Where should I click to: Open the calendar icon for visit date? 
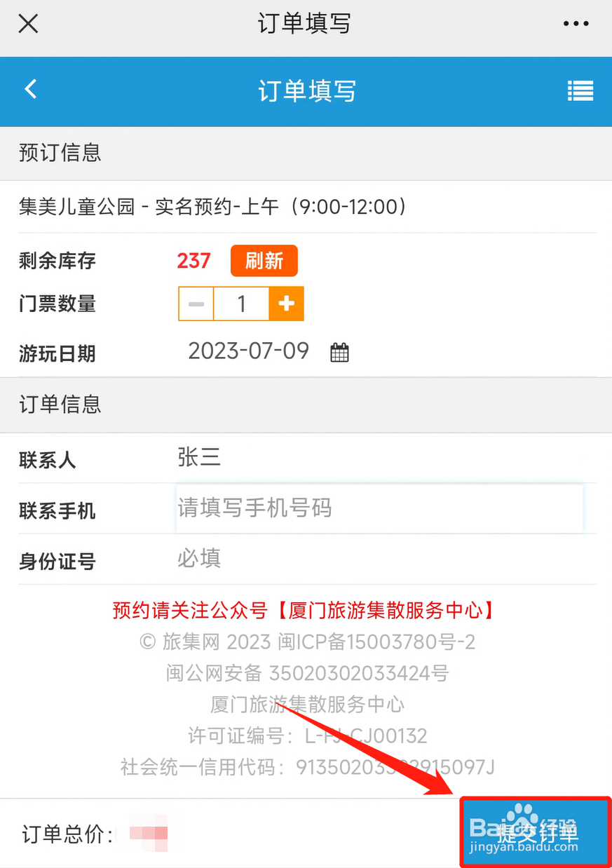[x=339, y=352]
